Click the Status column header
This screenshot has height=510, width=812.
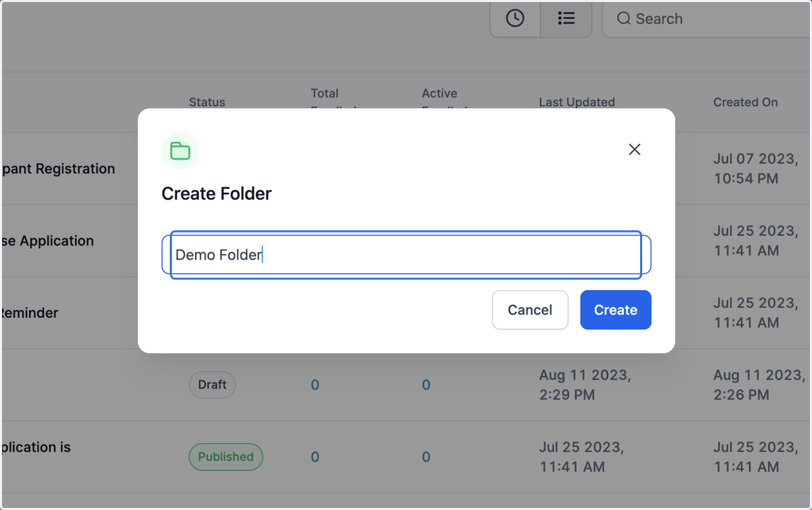click(207, 102)
